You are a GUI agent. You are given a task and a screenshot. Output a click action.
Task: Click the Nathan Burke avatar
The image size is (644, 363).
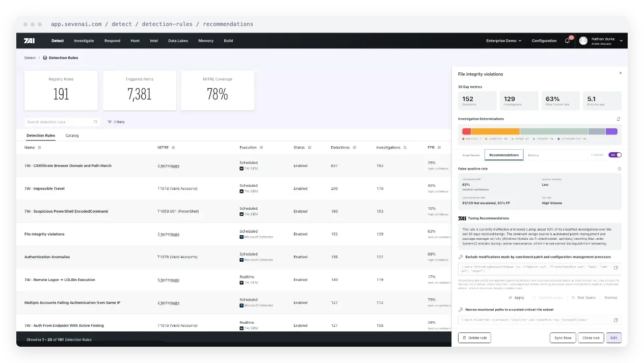(583, 41)
